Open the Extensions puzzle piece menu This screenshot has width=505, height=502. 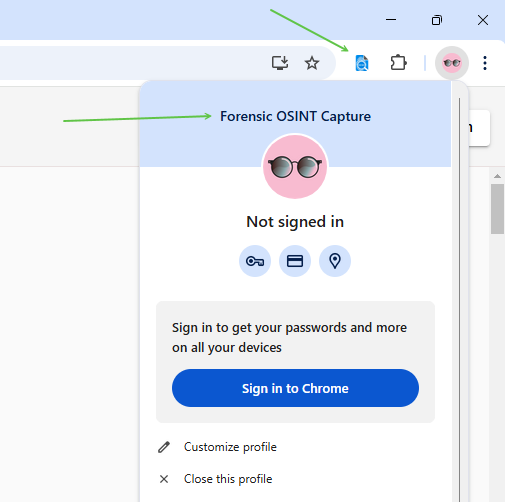398,63
